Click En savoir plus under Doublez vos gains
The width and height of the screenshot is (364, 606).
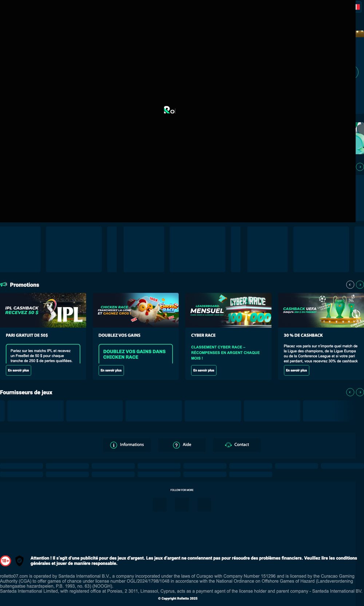[x=111, y=370]
